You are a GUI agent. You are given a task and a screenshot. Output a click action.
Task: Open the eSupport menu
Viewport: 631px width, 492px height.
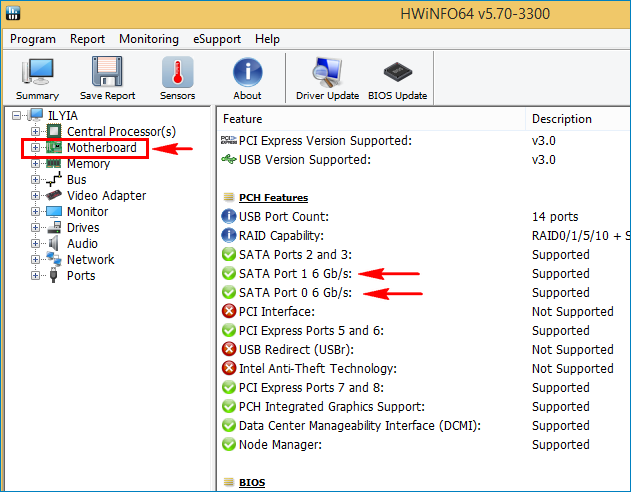pyautogui.click(x=215, y=39)
